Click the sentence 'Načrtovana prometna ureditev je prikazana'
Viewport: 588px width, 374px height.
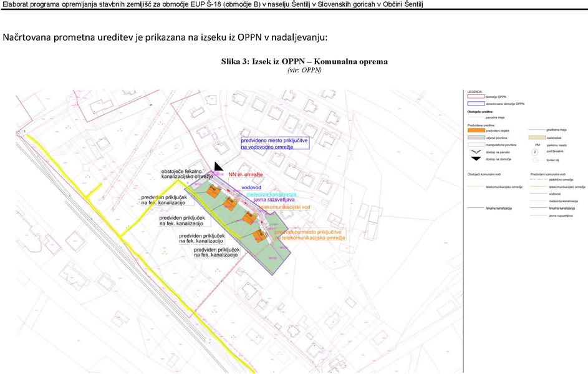[x=165, y=37]
